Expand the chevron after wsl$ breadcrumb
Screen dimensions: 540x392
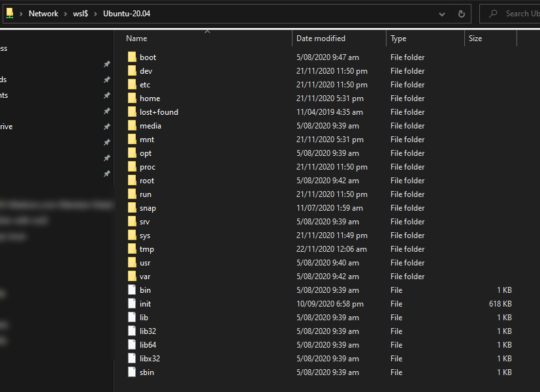pyautogui.click(x=95, y=14)
